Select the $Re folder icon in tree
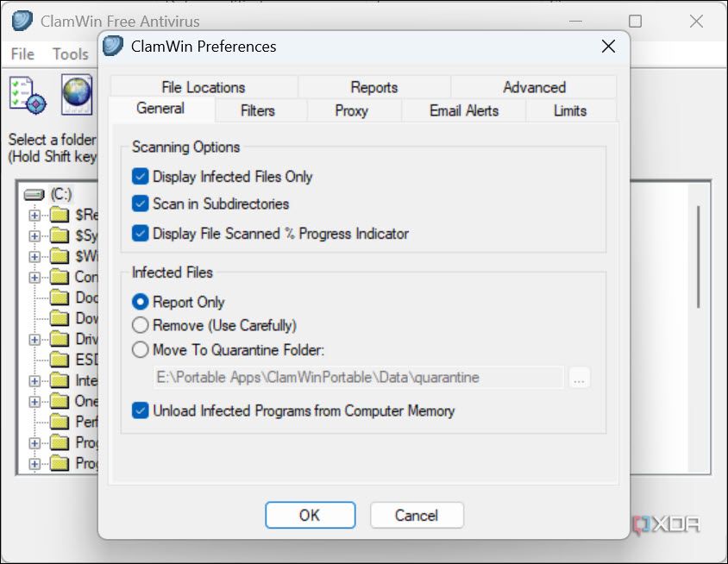 [60, 215]
